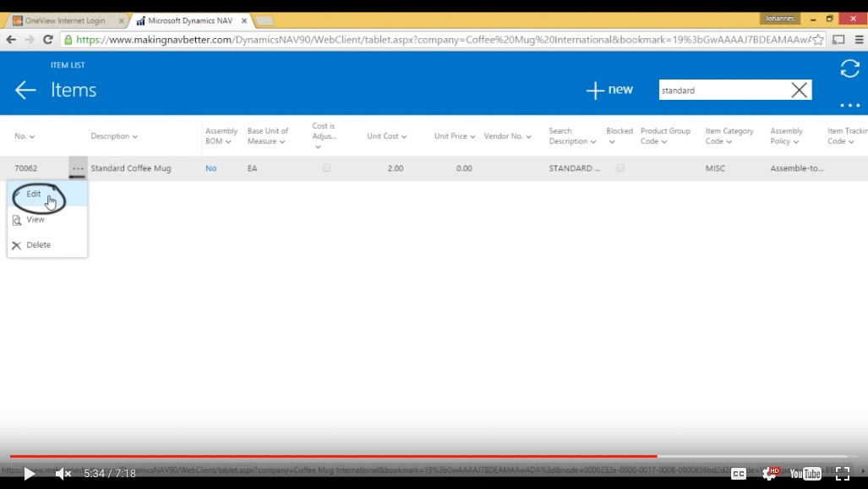Click the secure padlock icon in address bar

(x=68, y=40)
